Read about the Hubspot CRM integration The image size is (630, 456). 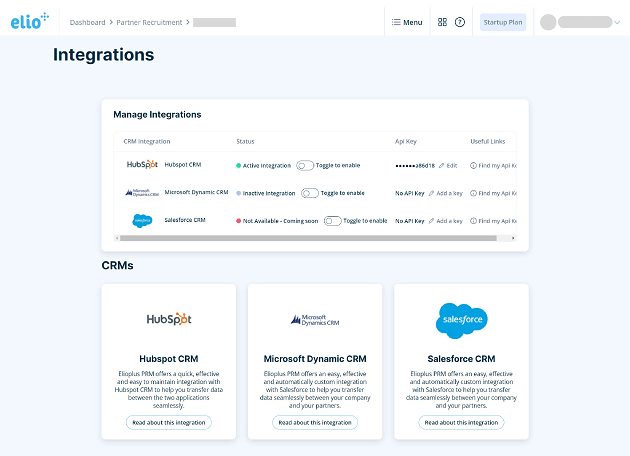(x=169, y=422)
